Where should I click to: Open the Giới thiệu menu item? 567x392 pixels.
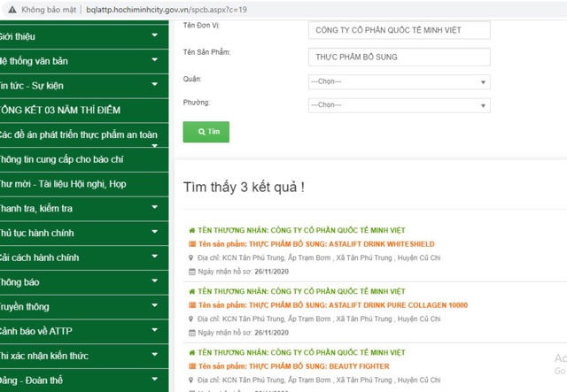[x=18, y=36]
